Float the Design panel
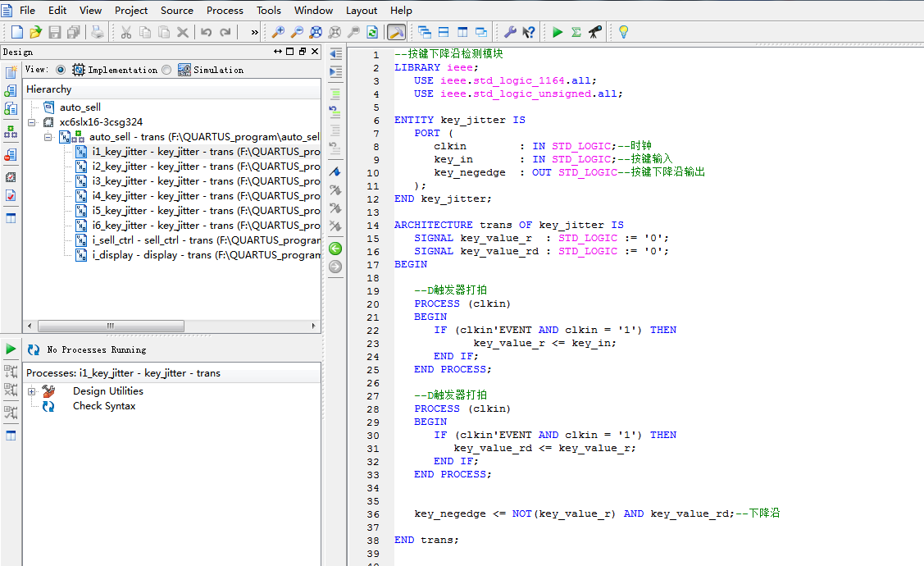 pos(303,52)
